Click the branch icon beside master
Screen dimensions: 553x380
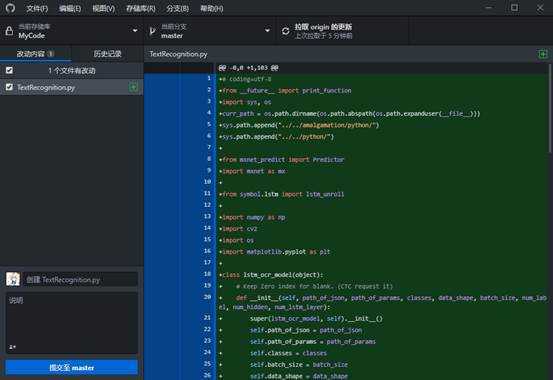point(152,31)
